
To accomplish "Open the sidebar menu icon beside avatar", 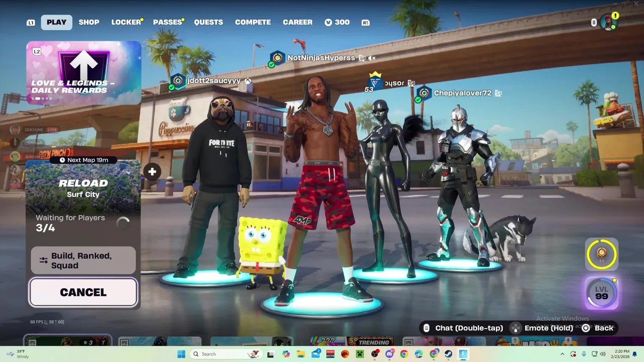I will (594, 23).
